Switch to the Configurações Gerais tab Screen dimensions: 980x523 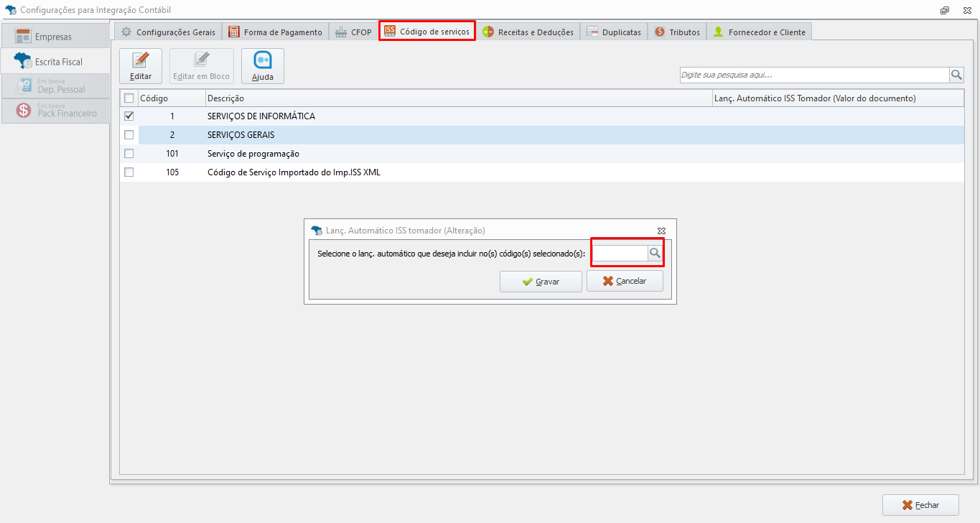point(168,32)
